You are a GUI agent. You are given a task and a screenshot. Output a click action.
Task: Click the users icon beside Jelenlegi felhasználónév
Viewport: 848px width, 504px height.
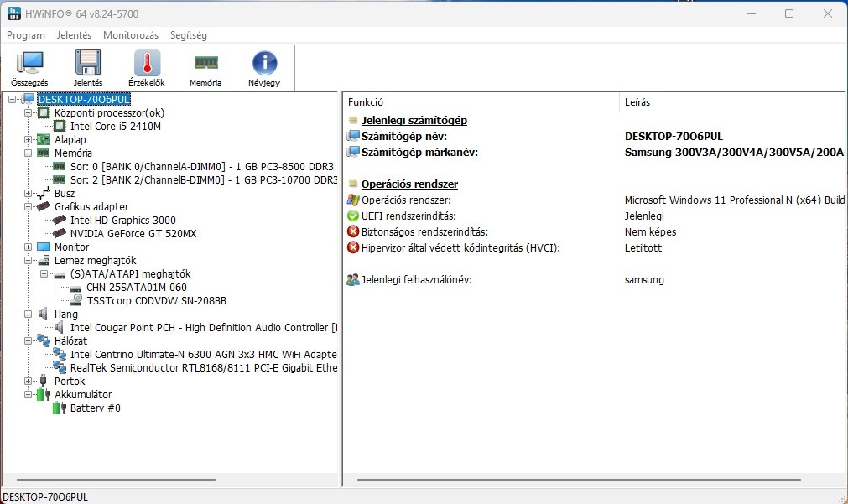tap(353, 279)
